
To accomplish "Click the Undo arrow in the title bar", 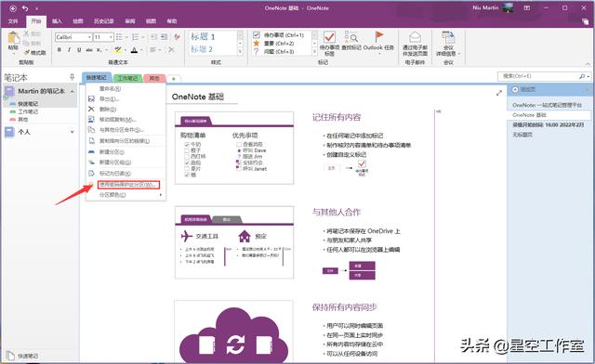I will click(x=25, y=8).
